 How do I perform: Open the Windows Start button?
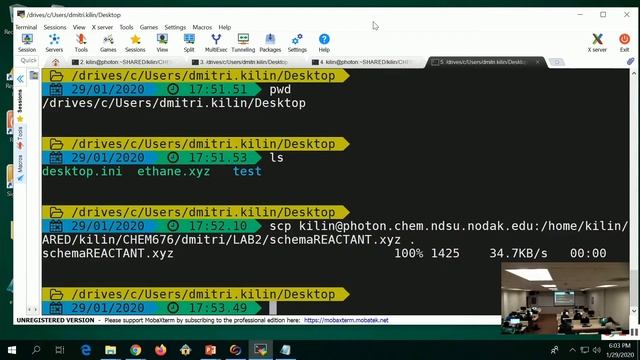pyautogui.click(x=12, y=350)
